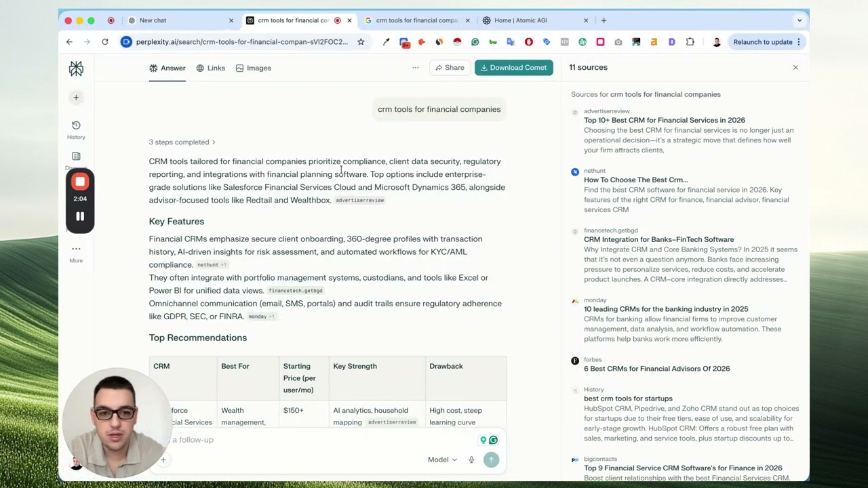868x488 pixels.
Task: Switch to the New chat browser tab
Action: (x=180, y=20)
